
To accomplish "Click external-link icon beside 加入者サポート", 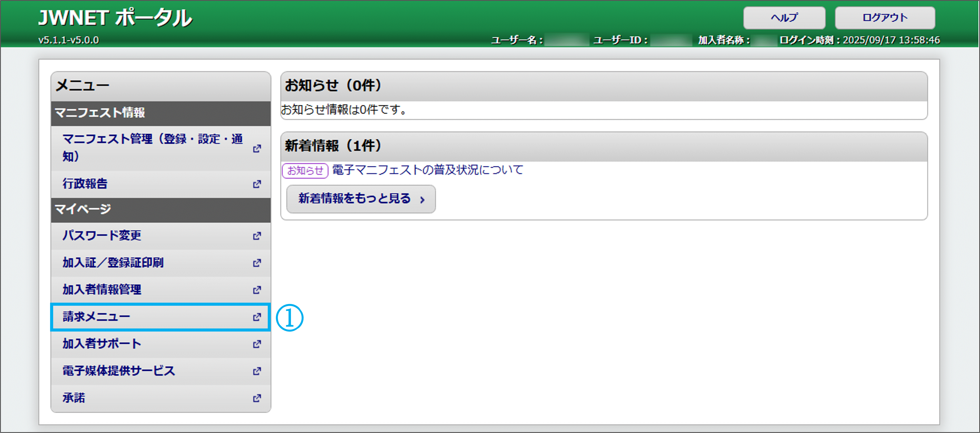I will coord(257,344).
